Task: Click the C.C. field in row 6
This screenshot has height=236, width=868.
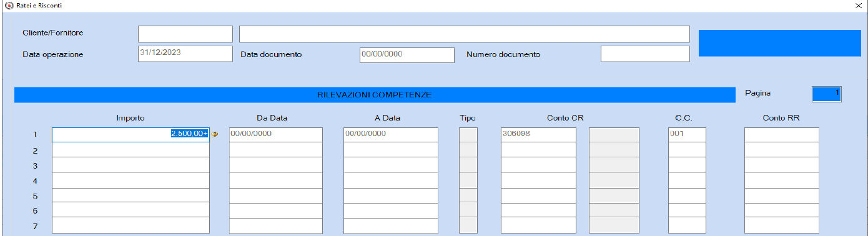Action: click(x=687, y=210)
